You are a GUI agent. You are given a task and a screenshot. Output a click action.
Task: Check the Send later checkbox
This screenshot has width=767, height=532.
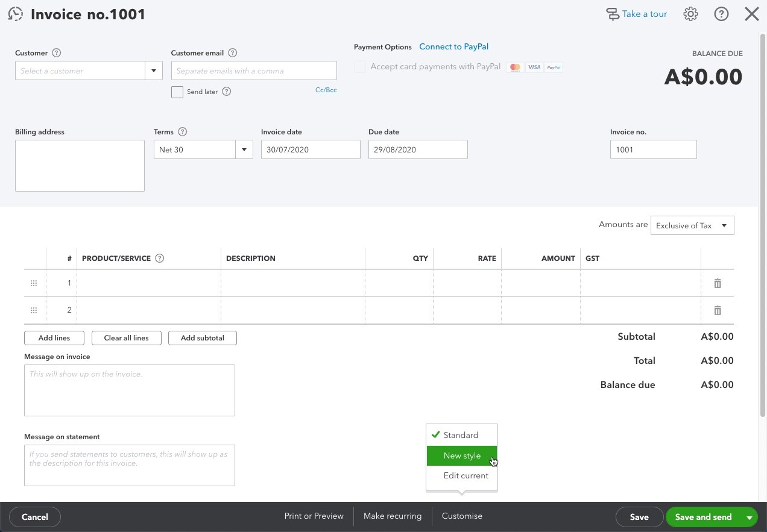177,92
